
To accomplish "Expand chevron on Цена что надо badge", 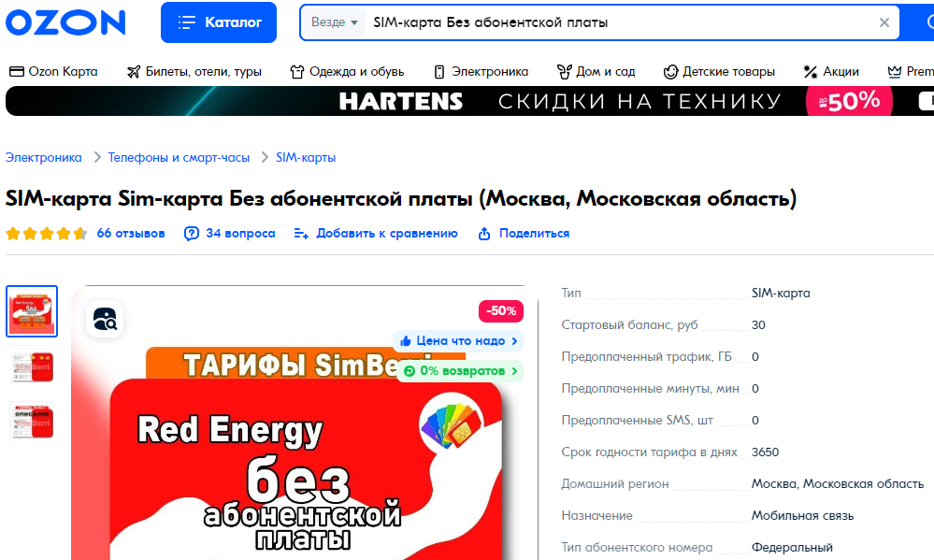I will point(514,340).
